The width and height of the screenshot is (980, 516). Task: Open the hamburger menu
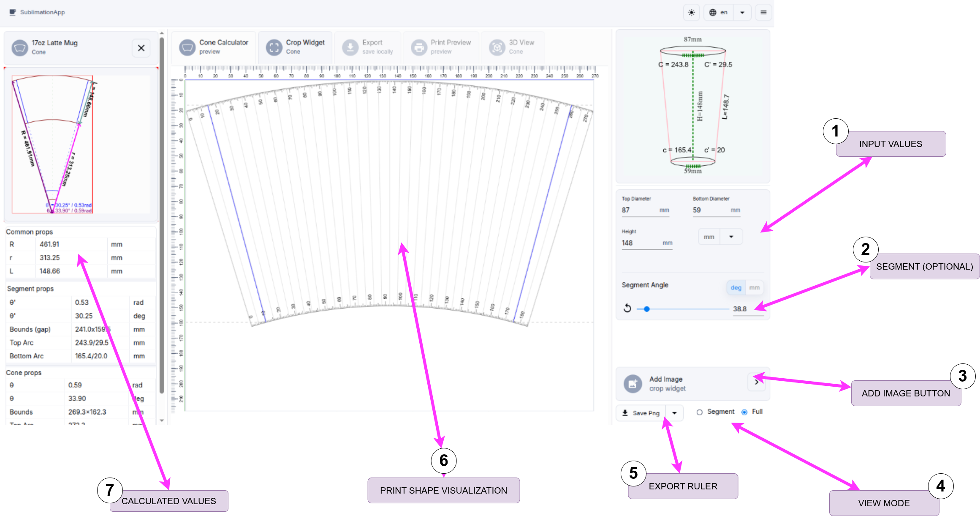[763, 12]
